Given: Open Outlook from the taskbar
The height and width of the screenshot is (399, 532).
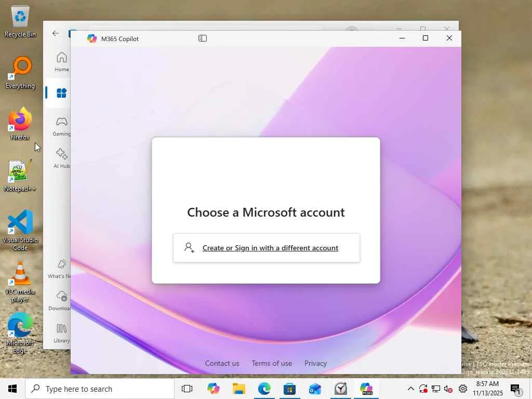Looking at the screenshot, I should click(315, 389).
